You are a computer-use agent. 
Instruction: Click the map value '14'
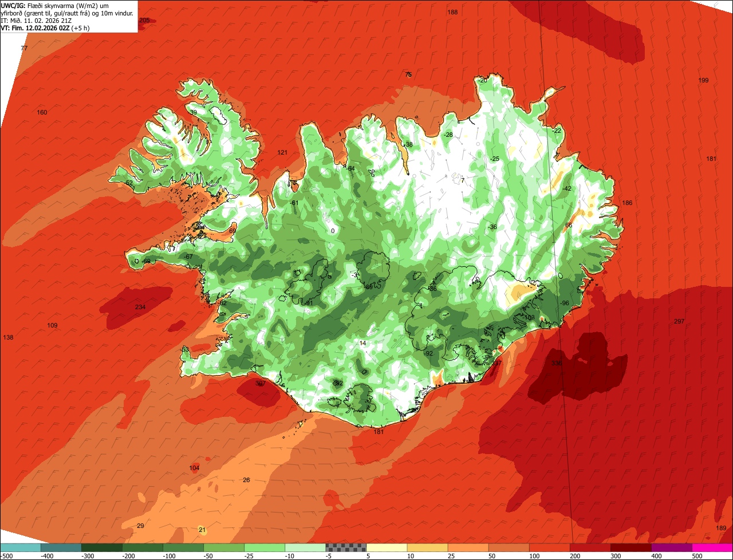(362, 343)
